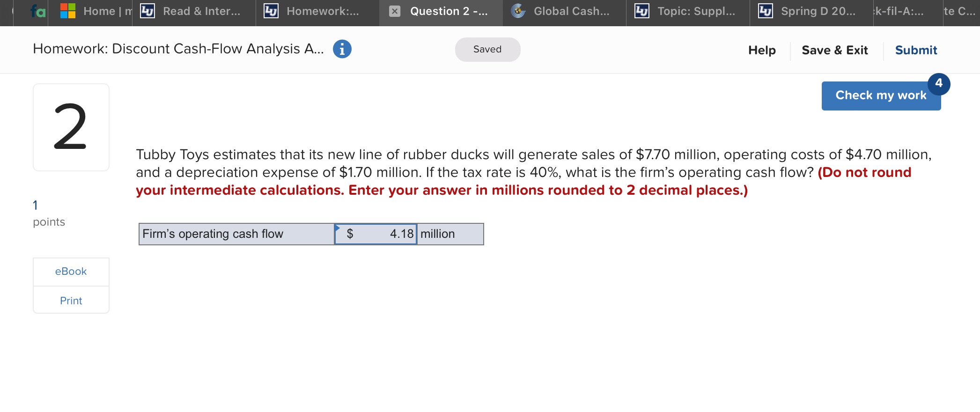
Task: Open the eBook
Action: click(x=71, y=272)
